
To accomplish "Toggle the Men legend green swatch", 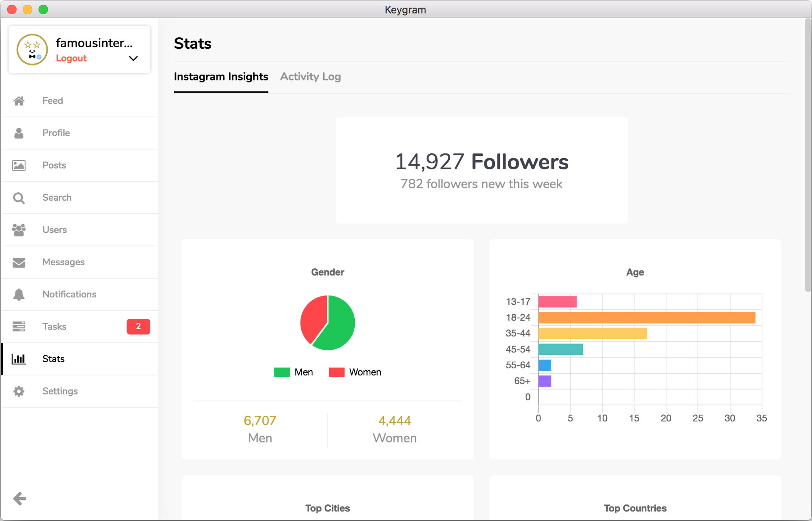I will (282, 372).
